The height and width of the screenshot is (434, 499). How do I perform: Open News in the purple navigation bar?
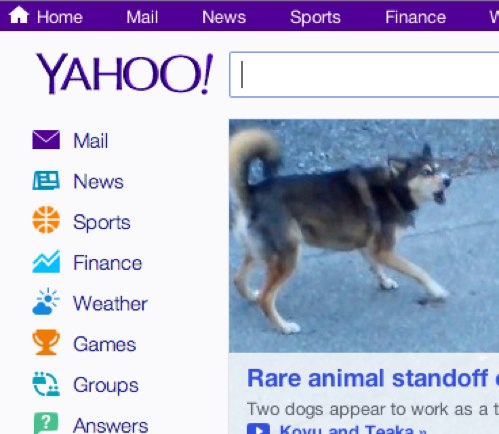(x=224, y=17)
